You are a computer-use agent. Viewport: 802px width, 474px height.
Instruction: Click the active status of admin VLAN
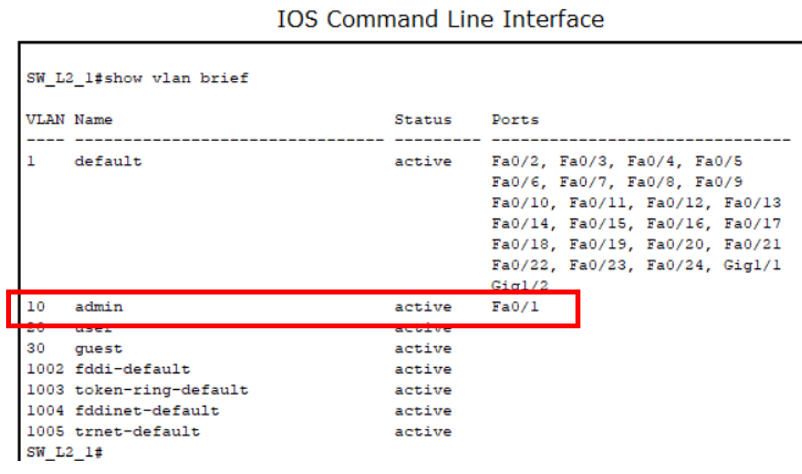(423, 307)
